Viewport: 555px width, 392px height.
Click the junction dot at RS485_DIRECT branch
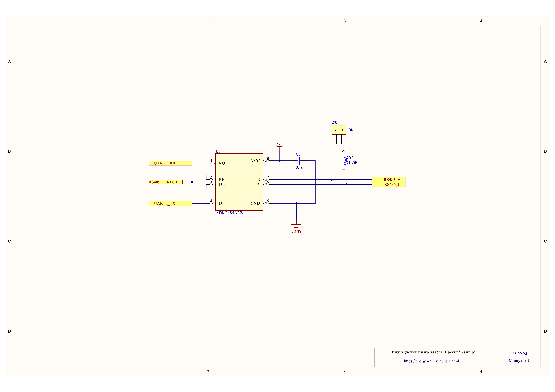pos(192,182)
